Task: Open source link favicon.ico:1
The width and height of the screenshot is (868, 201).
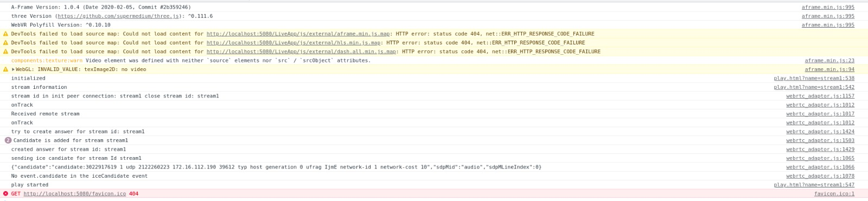Action: point(834,193)
